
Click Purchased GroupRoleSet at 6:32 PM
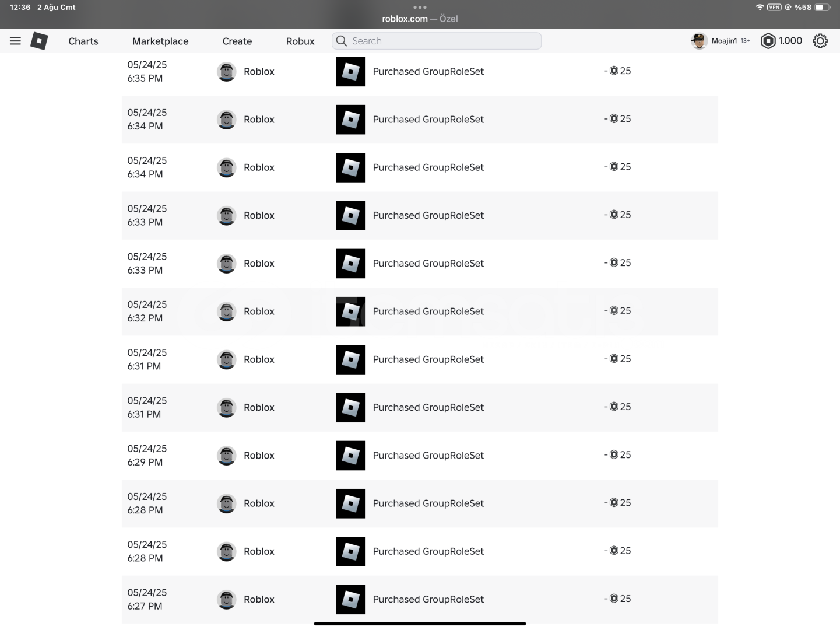[428, 311]
